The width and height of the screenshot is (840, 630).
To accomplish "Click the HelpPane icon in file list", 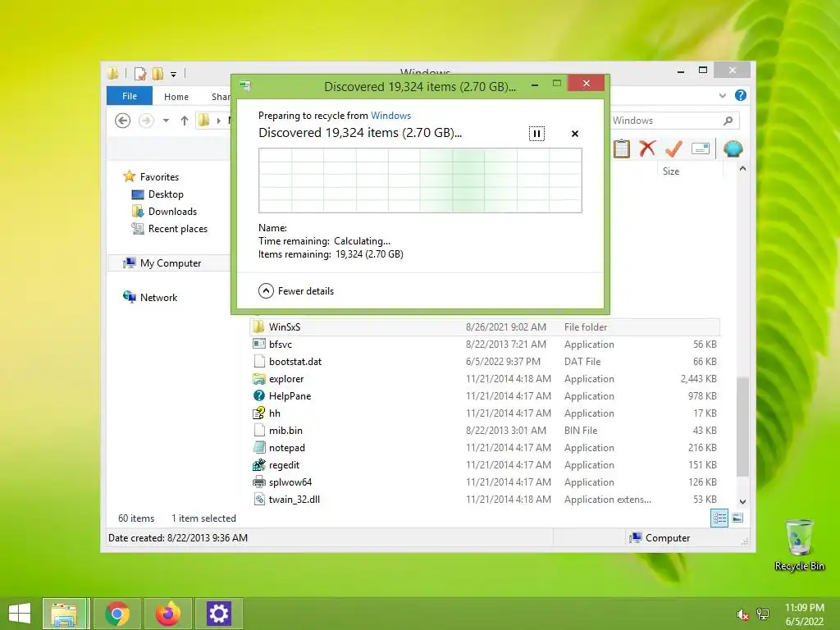I will 258,396.
